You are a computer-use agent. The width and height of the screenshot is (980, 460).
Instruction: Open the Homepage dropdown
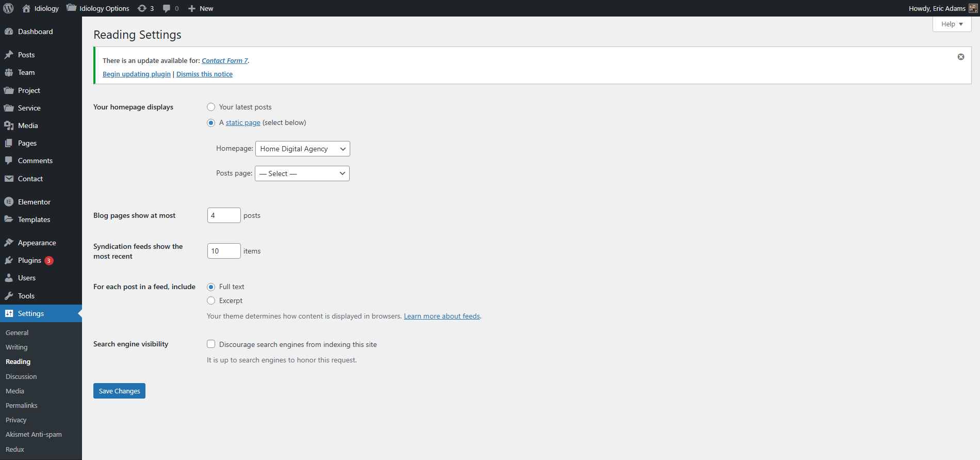(x=302, y=149)
